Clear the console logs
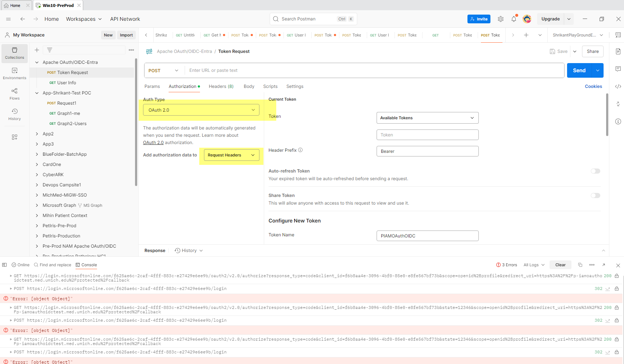The height and width of the screenshot is (364, 624). (x=561, y=265)
